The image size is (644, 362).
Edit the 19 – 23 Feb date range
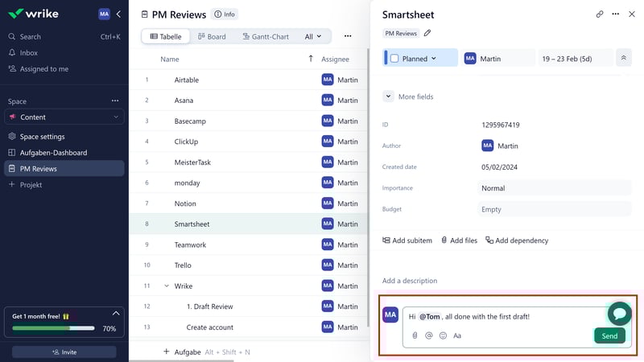tap(575, 59)
